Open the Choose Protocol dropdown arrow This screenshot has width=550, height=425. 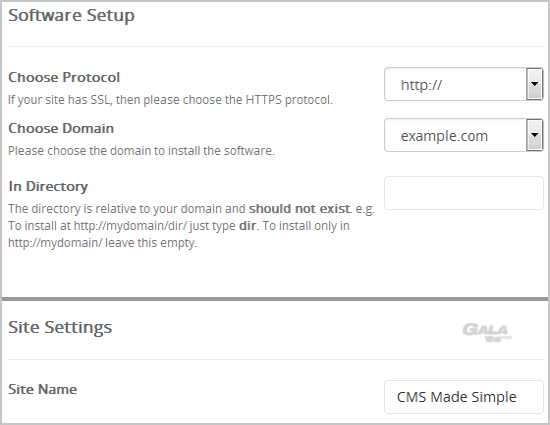point(534,84)
